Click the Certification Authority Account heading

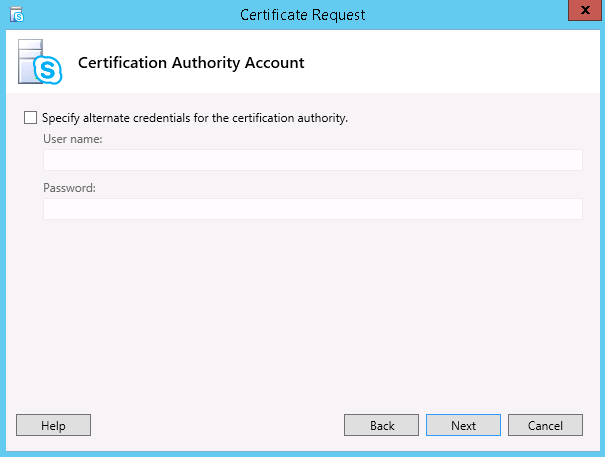tap(191, 63)
